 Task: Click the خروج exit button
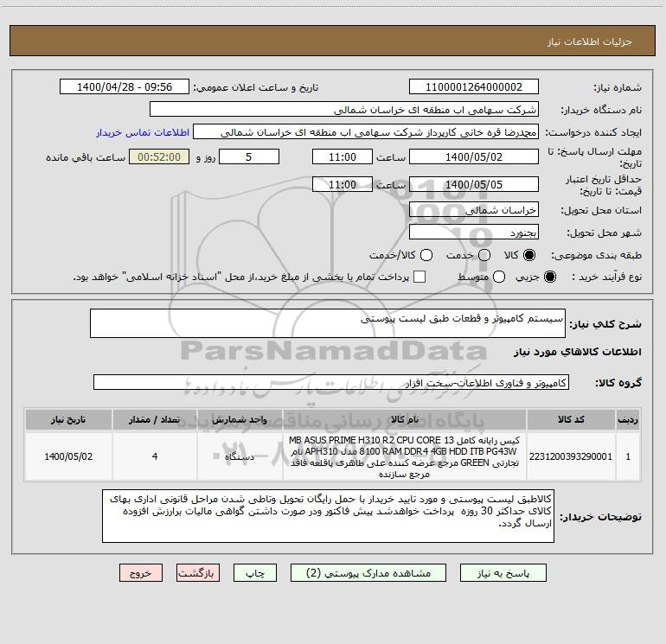click(x=141, y=573)
